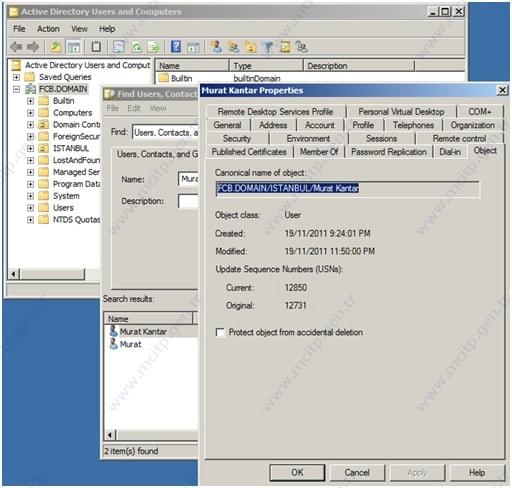Click the Properties sheet toolbar icon
The width and height of the screenshot is (512, 488).
tap(119, 47)
